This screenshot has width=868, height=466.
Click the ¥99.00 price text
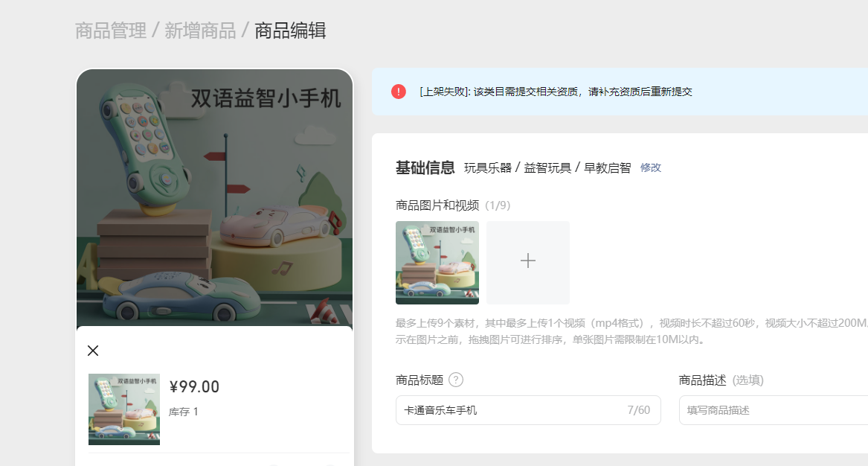[194, 387]
